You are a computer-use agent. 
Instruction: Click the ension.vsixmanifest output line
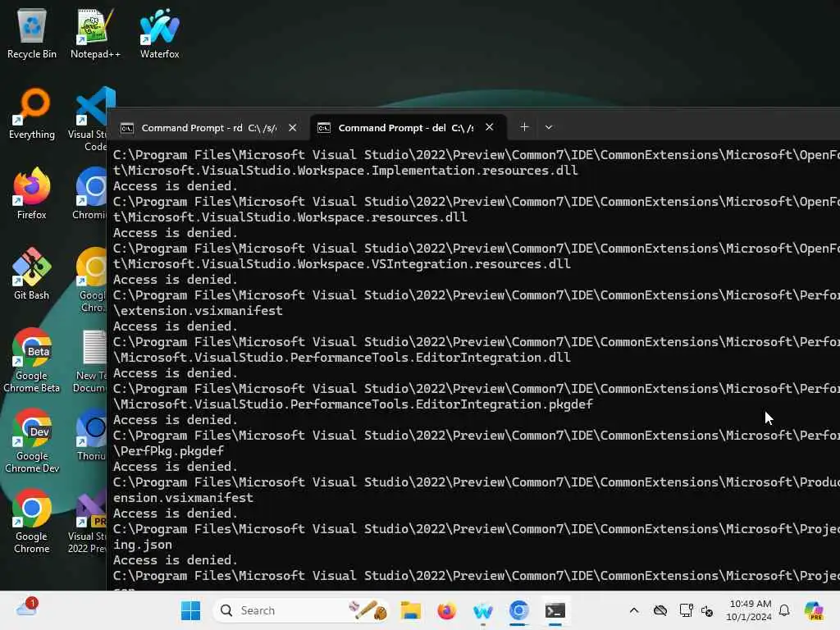pos(183,498)
